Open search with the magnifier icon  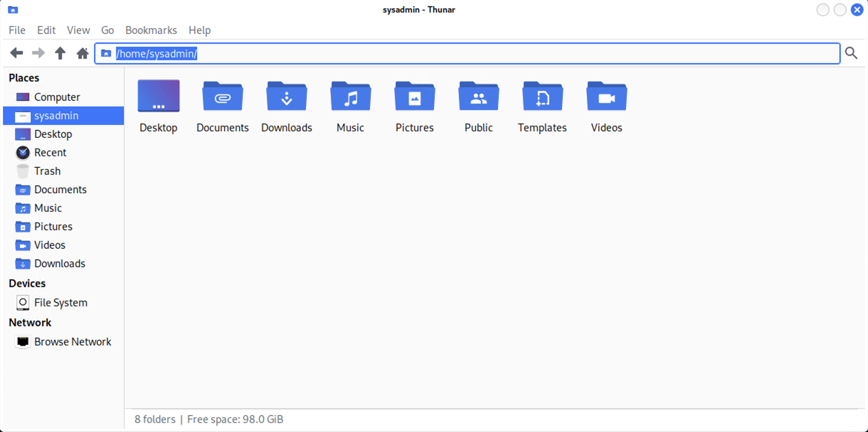[x=851, y=53]
